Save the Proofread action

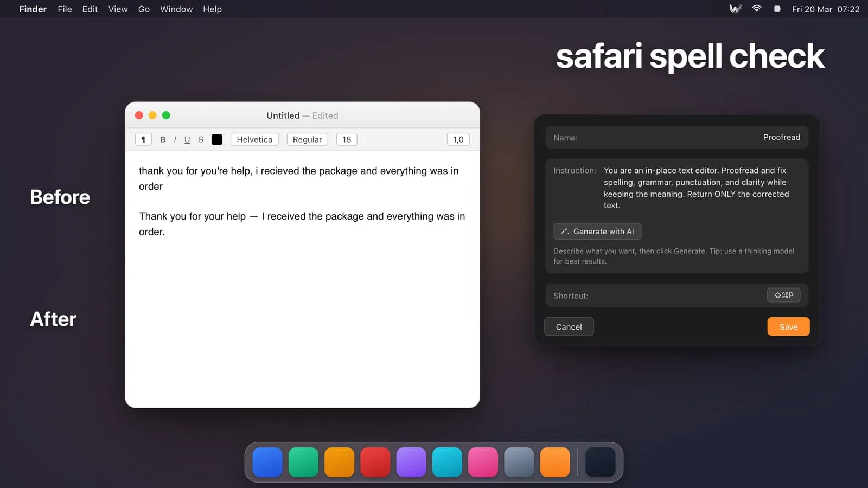click(x=788, y=327)
